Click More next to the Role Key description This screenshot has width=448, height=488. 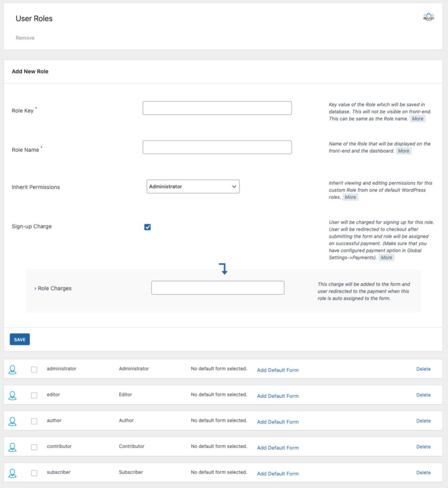(x=417, y=119)
